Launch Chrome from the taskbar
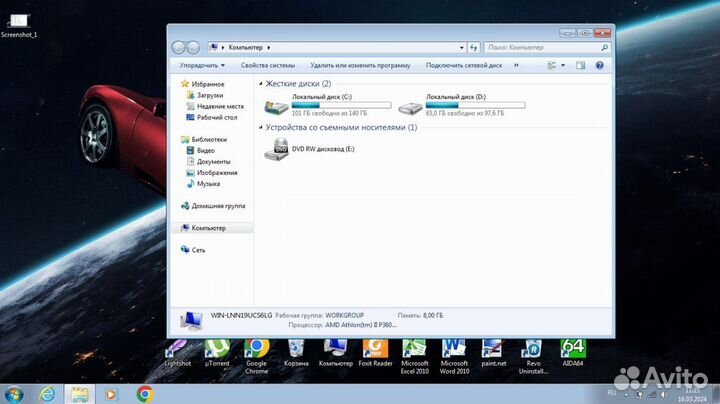Viewport: 720px width, 404px height. tap(145, 394)
